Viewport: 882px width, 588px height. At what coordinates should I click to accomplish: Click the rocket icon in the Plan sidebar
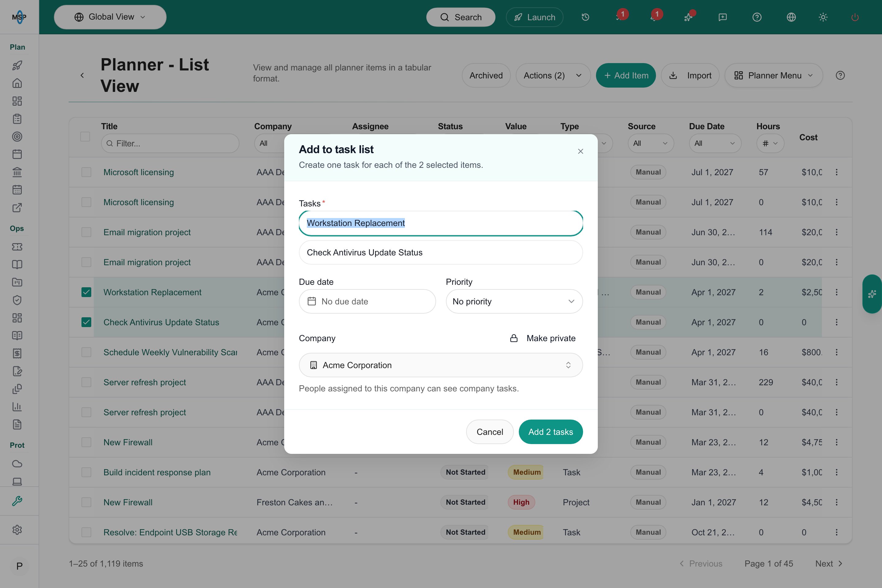click(x=17, y=66)
